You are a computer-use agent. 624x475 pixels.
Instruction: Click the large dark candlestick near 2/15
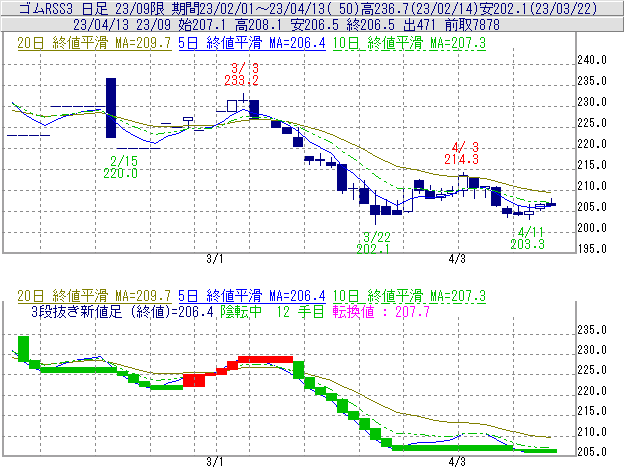click(111, 108)
